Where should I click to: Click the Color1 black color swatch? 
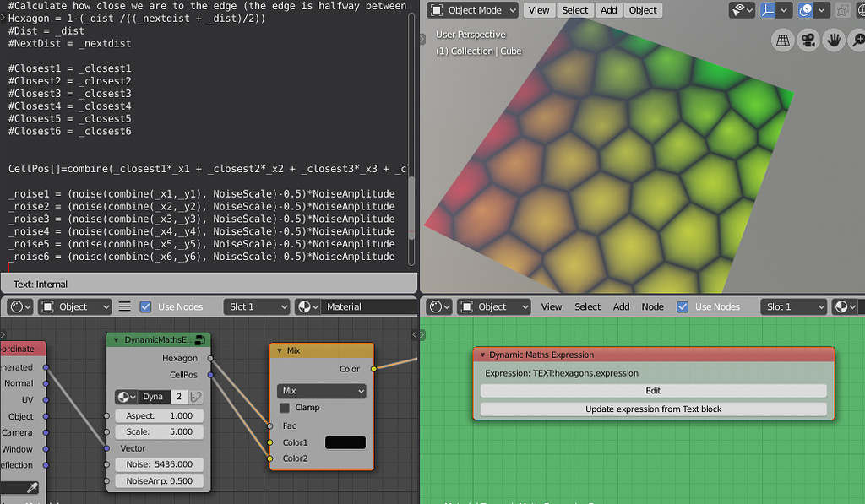click(345, 442)
